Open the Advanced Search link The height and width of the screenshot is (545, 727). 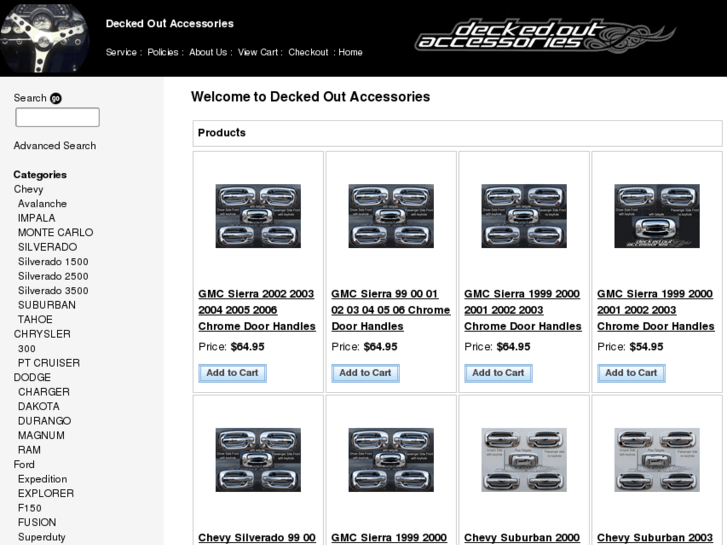click(55, 146)
